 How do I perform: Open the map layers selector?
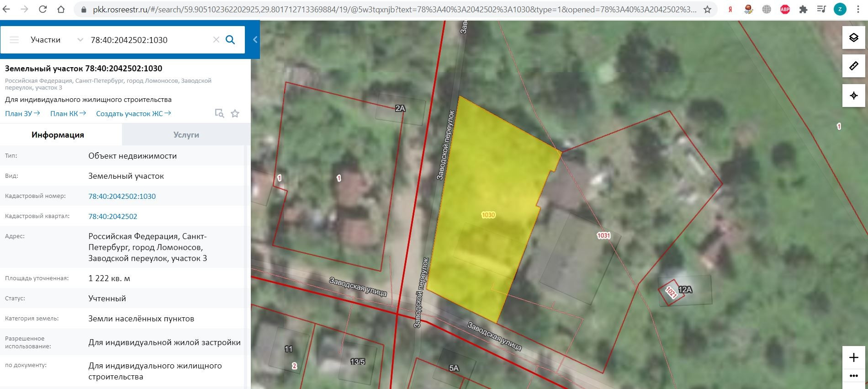click(x=854, y=37)
